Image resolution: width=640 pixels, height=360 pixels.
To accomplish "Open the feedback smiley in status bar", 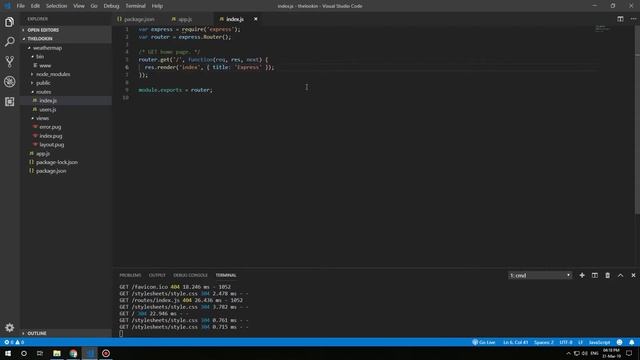I will (x=620, y=342).
